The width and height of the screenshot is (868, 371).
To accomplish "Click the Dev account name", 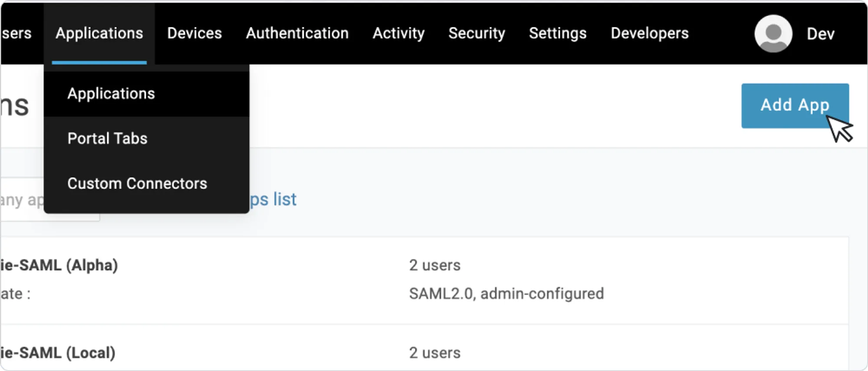I will [x=820, y=34].
